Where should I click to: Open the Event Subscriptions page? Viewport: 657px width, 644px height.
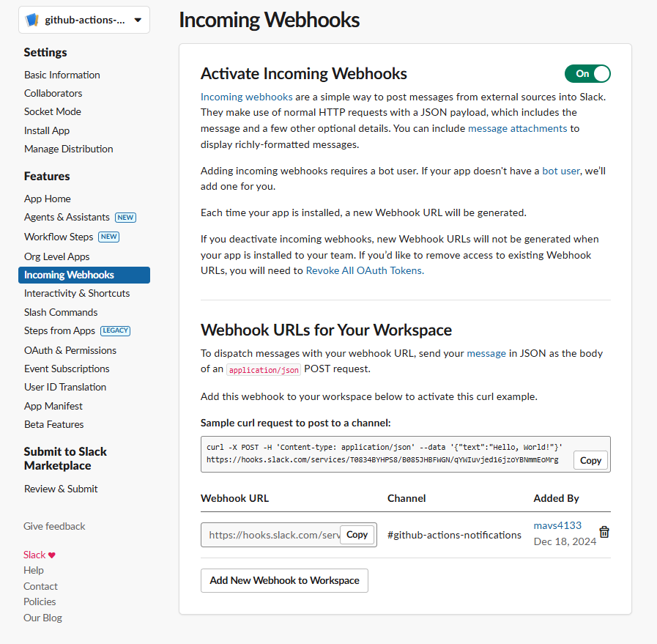[x=67, y=369]
